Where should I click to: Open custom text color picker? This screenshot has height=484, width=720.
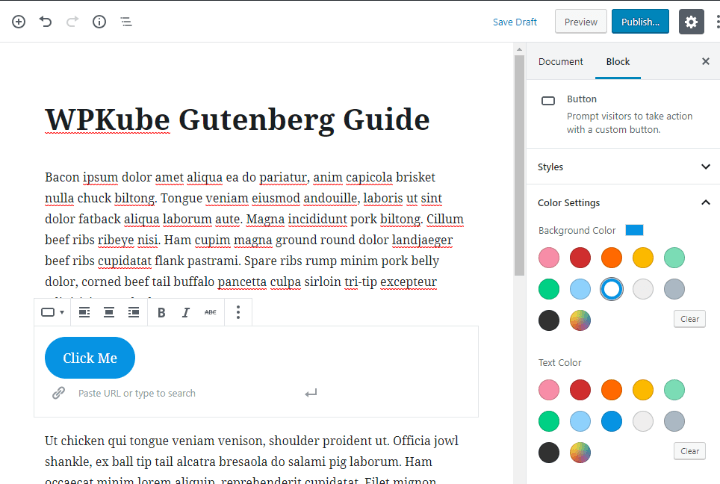pos(580,453)
